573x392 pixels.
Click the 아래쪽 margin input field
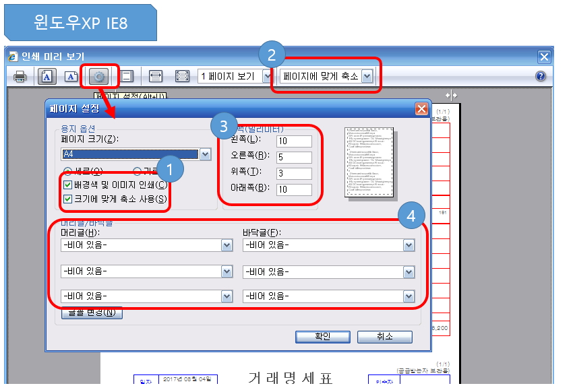tap(294, 189)
